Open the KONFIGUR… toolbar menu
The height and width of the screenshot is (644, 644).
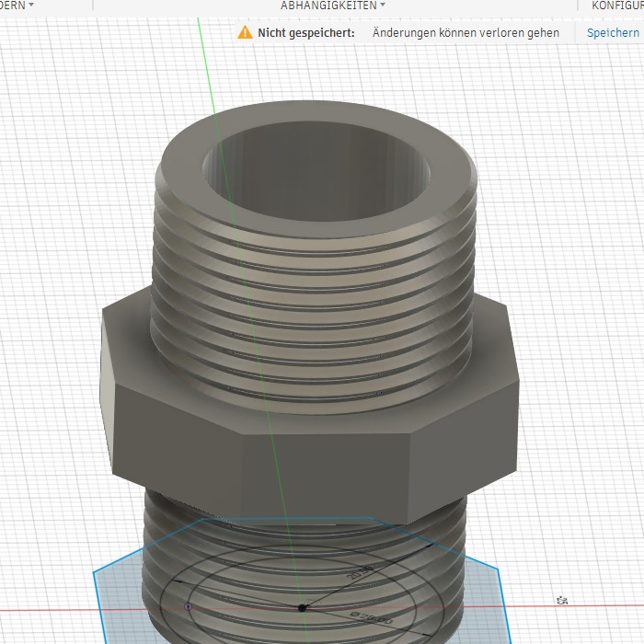pos(617,6)
